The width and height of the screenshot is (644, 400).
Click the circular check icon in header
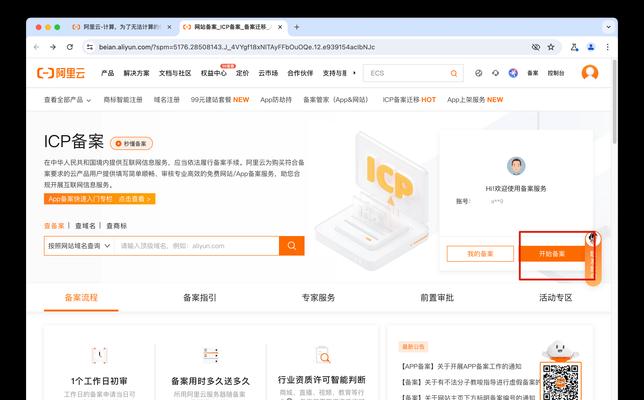click(x=478, y=73)
